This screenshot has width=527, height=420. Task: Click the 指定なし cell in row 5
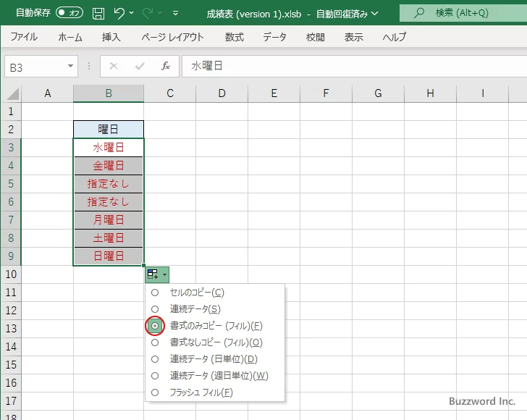[109, 184]
